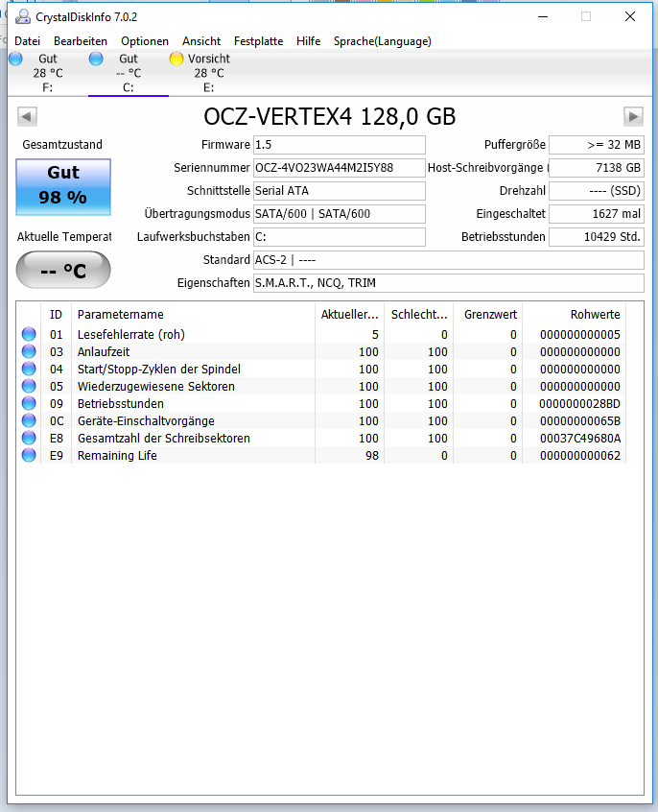Viewport: 658px width, 812px height.
Task: Click the Rohwerte column header
Action: click(575, 315)
